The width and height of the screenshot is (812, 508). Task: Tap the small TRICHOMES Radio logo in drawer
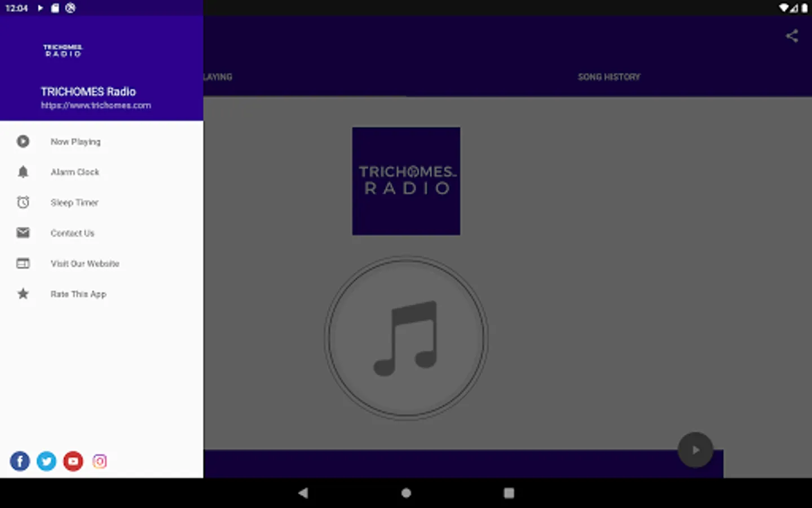[x=63, y=51]
